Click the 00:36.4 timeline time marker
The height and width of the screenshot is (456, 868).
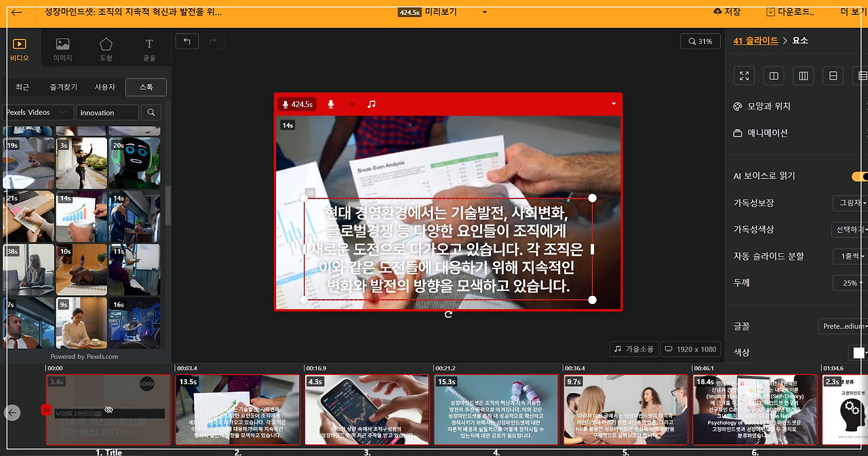(574, 368)
